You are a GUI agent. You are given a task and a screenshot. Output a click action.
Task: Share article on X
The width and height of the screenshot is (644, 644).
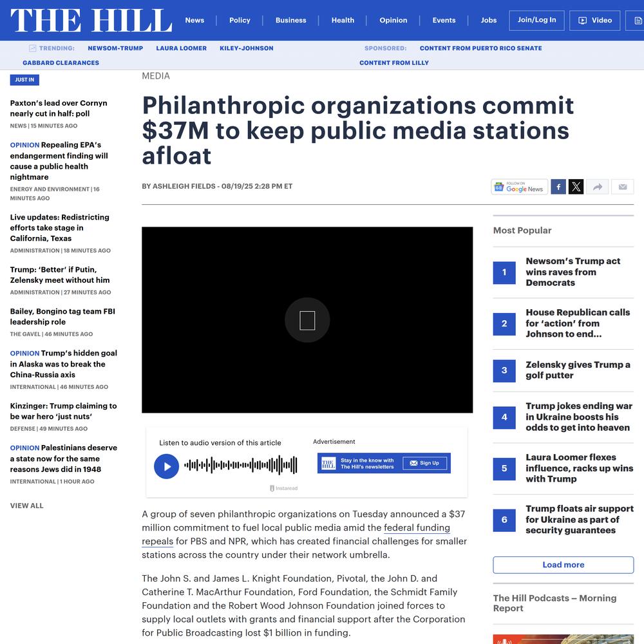tap(576, 187)
